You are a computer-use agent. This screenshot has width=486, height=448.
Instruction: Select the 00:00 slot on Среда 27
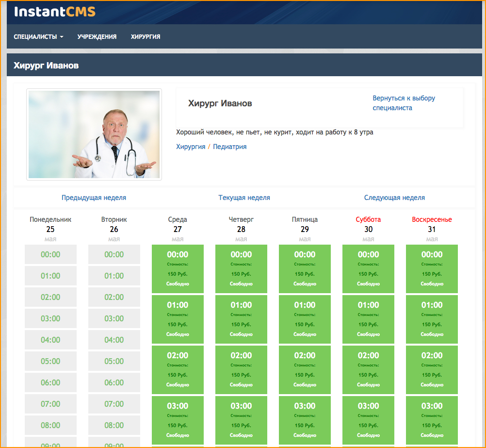click(178, 269)
